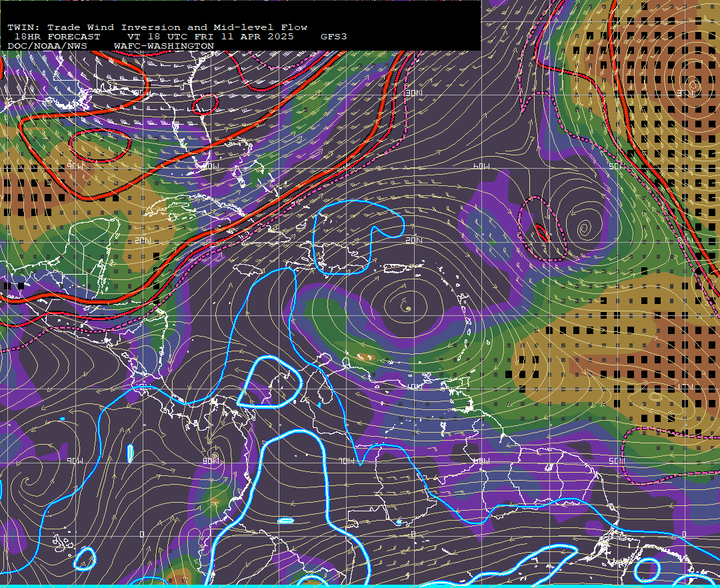
Task: Click the '20N' label north of Puerto Rico
Action: [414, 240]
